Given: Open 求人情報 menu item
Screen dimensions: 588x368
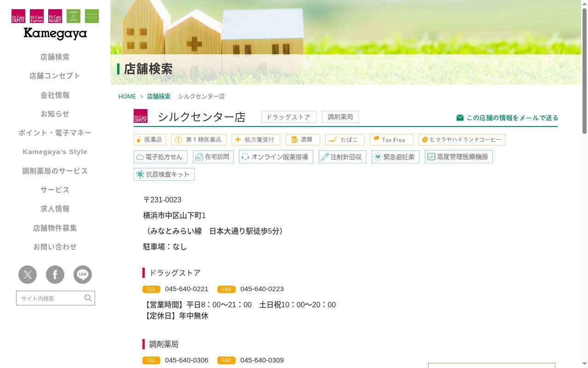Looking at the screenshot, I should click(55, 209).
